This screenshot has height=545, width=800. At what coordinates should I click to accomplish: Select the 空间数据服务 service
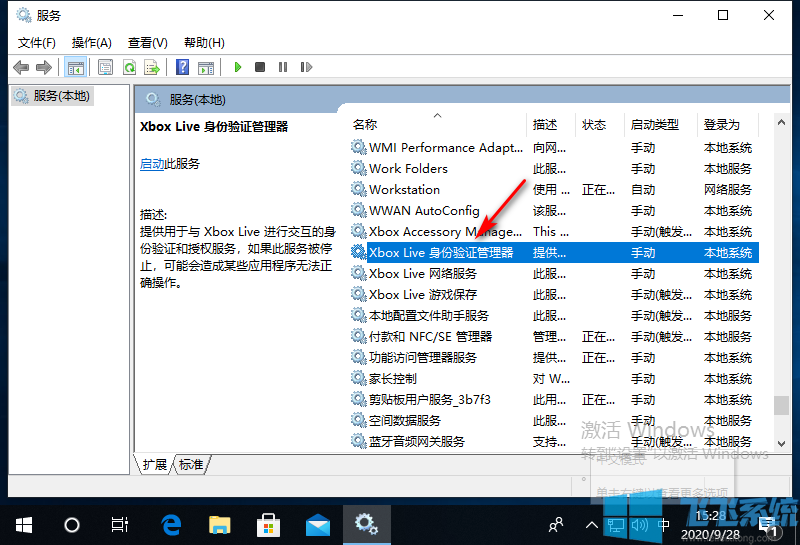(x=555, y=420)
